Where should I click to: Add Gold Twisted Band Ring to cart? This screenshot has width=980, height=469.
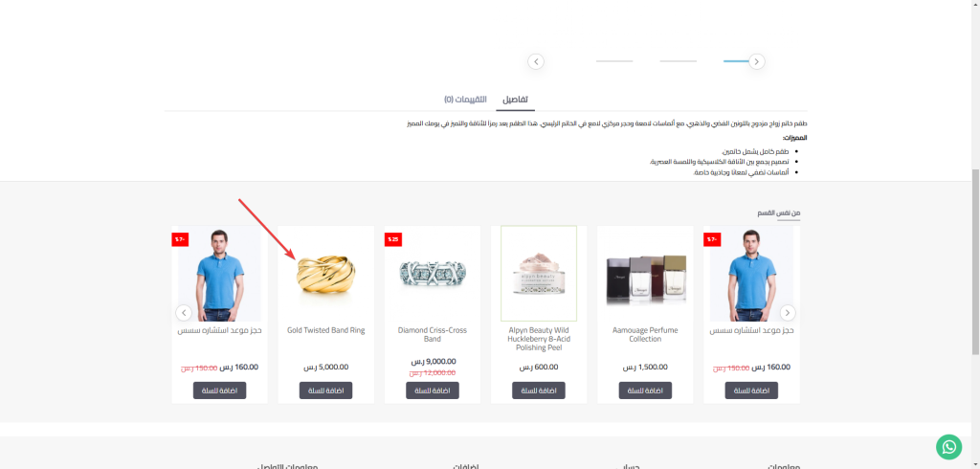point(325,391)
